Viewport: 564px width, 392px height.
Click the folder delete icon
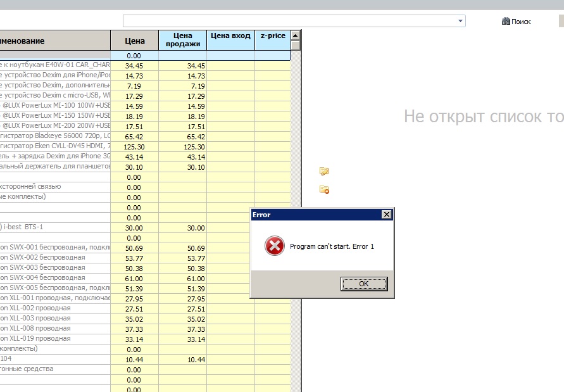click(324, 190)
